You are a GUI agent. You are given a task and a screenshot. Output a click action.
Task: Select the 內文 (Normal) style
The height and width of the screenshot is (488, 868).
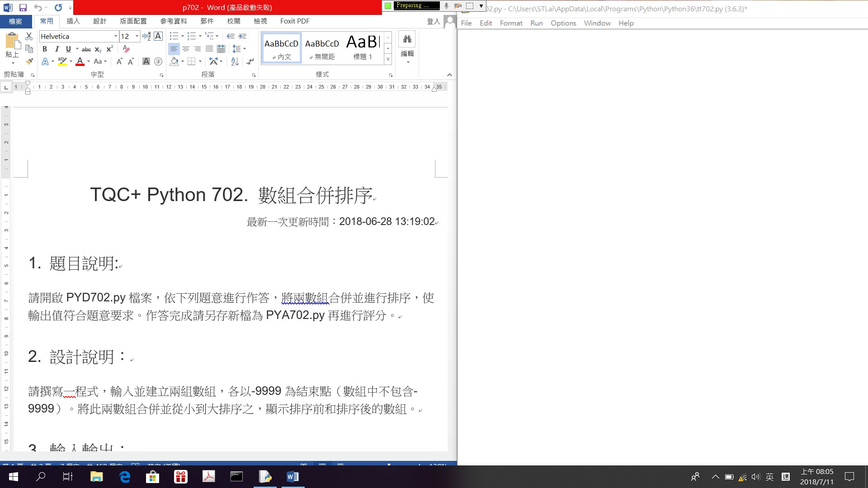281,48
